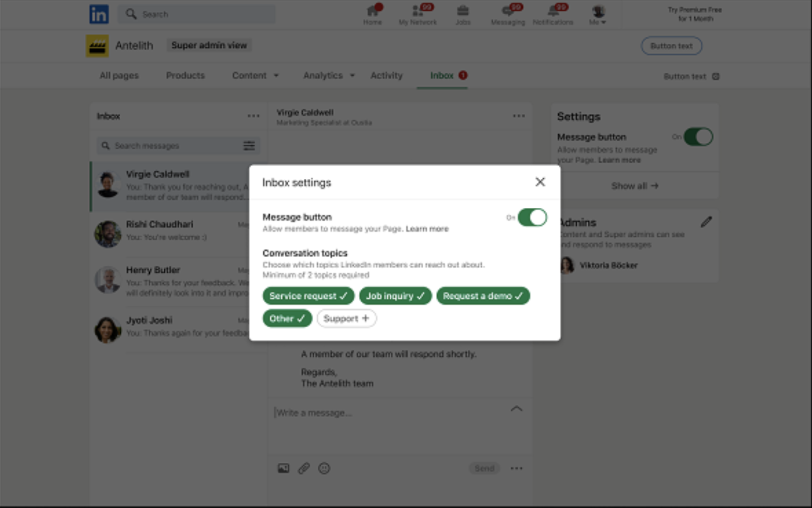
Task: Deselect the Service request topic
Action: tap(308, 296)
